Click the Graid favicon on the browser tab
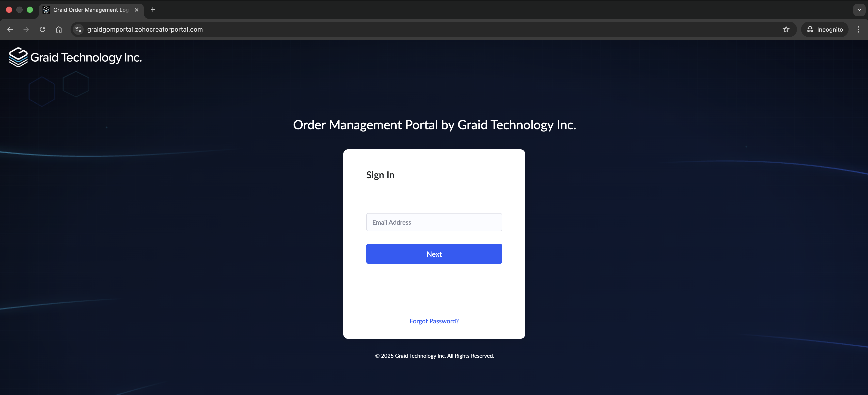Screen dimensions: 868x395 pos(46,10)
